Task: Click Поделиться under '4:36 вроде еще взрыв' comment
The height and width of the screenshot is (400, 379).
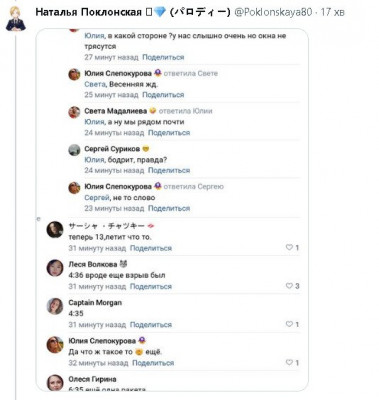Action: coord(151,286)
